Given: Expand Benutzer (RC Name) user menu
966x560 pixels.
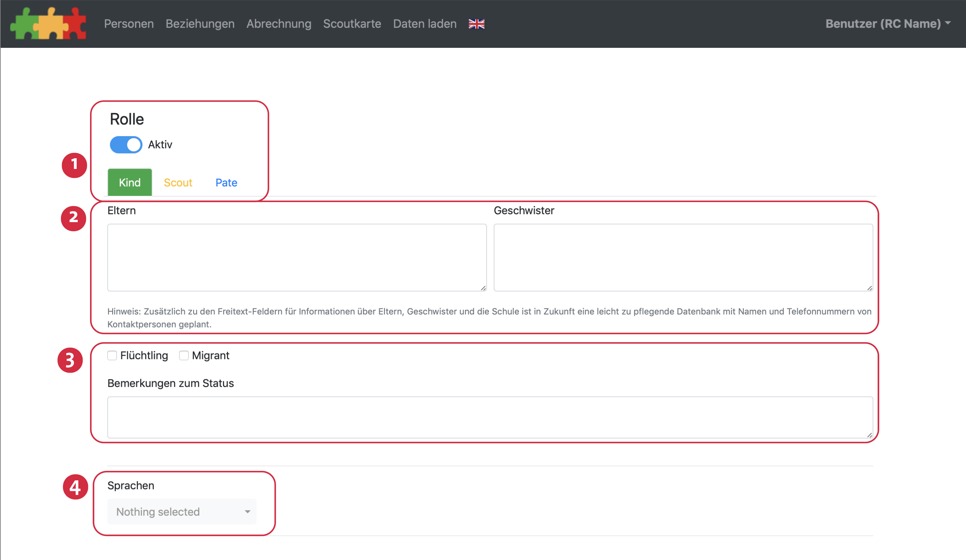Looking at the screenshot, I should 887,24.
